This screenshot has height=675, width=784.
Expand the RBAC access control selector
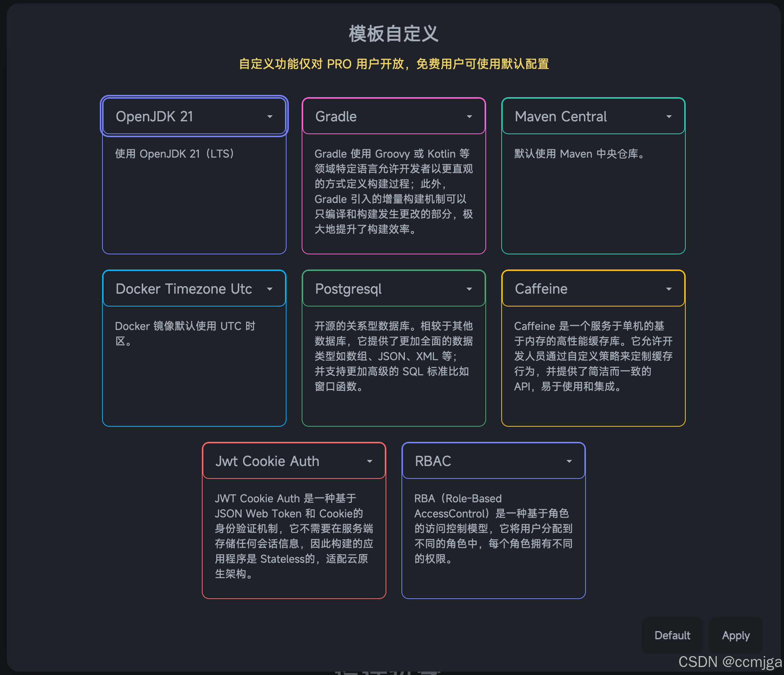pyautogui.click(x=493, y=461)
